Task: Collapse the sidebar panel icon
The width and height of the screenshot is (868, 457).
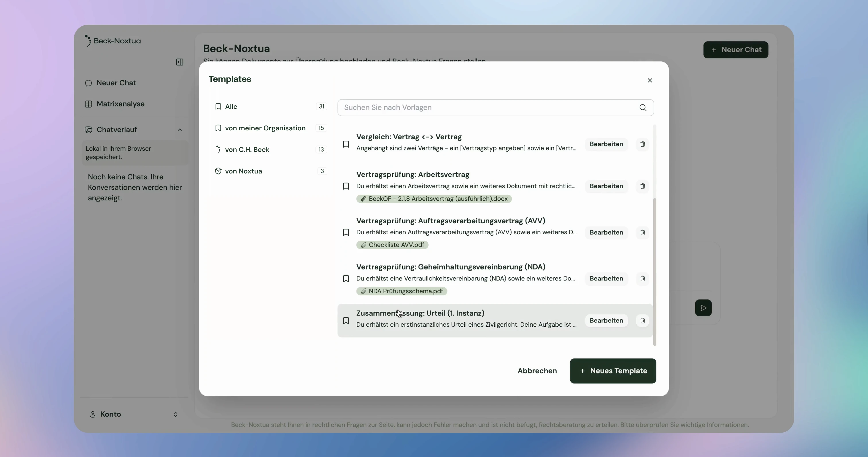Action: [x=180, y=62]
